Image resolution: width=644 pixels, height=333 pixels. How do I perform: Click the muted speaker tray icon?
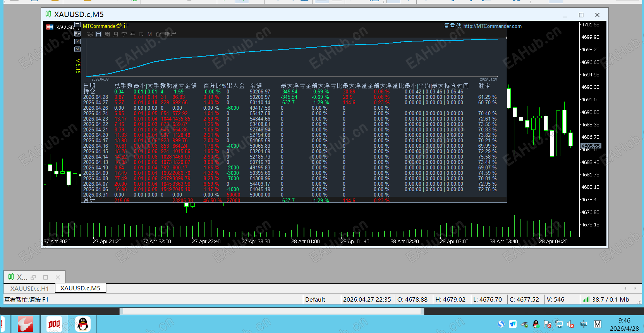[x=570, y=324]
